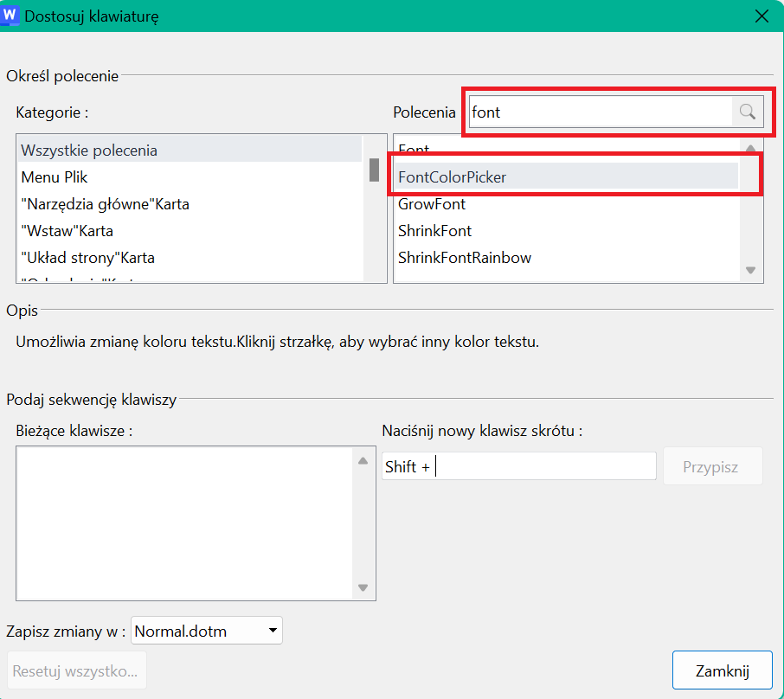This screenshot has height=699, width=784.
Task: Choose the GrowFont command
Action: (567, 204)
